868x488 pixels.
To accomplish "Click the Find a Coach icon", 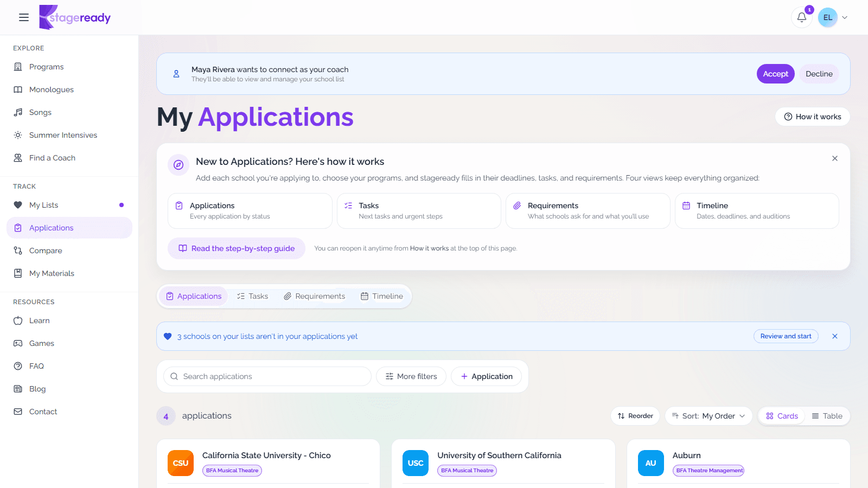I will (18, 158).
